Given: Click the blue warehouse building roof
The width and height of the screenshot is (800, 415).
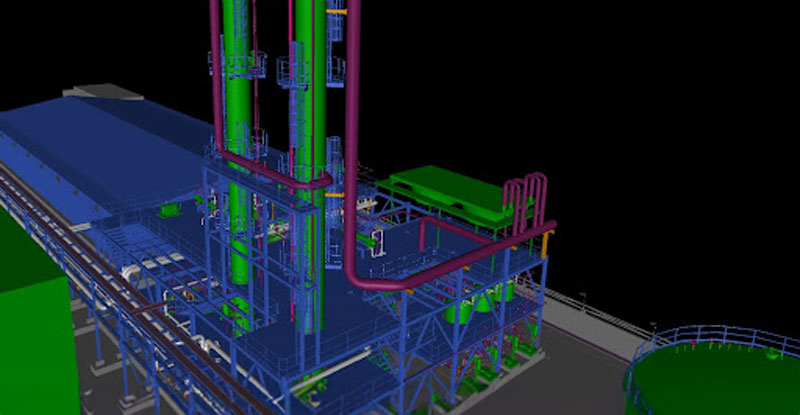Looking at the screenshot, I should click(x=110, y=140).
